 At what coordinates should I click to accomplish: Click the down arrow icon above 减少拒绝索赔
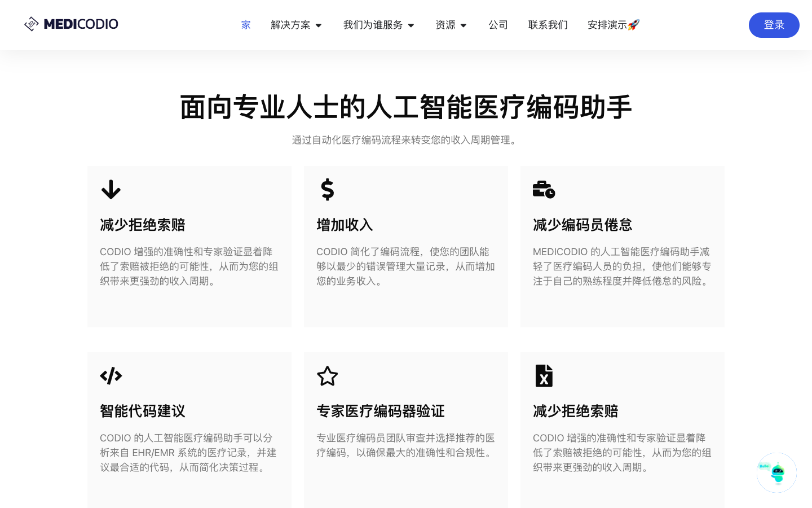tap(111, 190)
